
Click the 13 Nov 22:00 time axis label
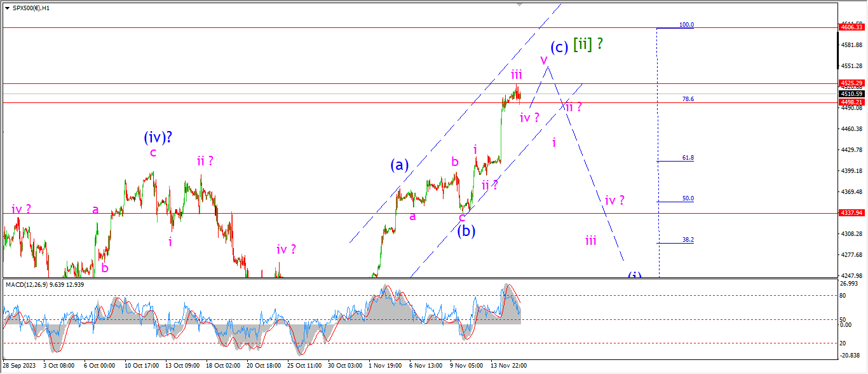(508, 366)
